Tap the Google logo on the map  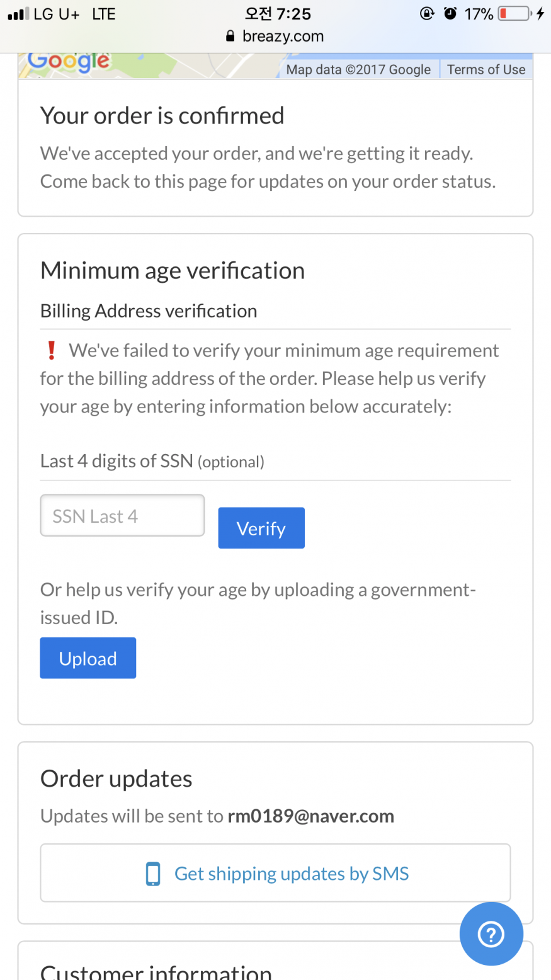[69, 62]
